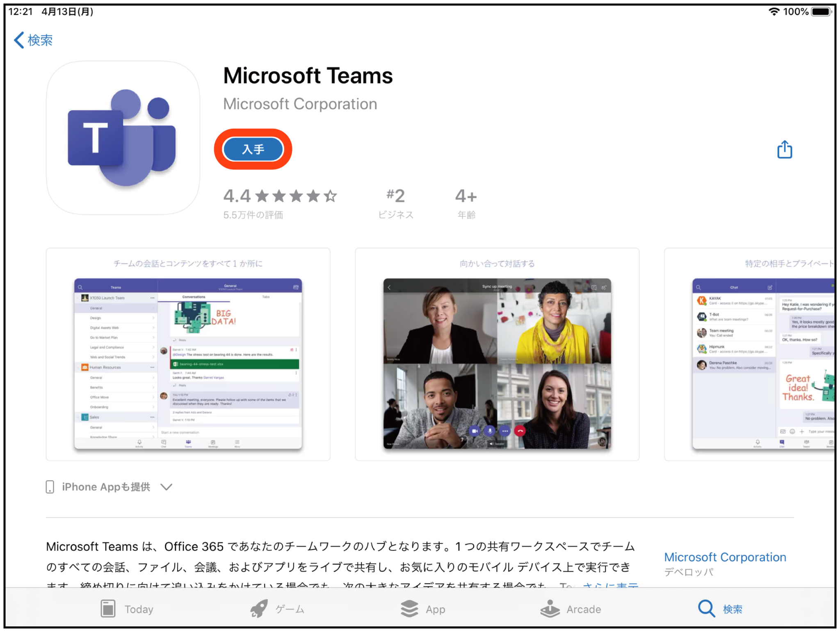Tap the battery indicator icon
840x632 pixels.
point(822,11)
